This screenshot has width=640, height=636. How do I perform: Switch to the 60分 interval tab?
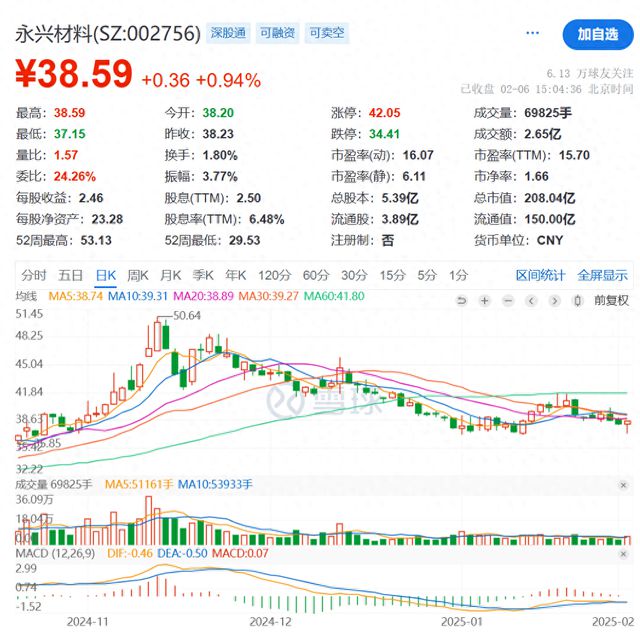[x=316, y=276]
